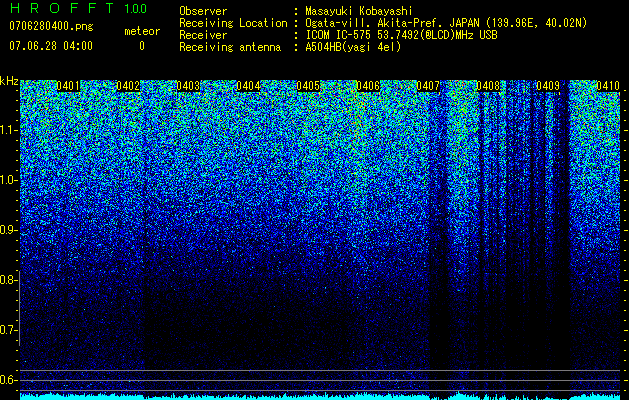This screenshot has width=629, height=400.
Task: Click the 0402 time marker label
Action: click(x=128, y=86)
